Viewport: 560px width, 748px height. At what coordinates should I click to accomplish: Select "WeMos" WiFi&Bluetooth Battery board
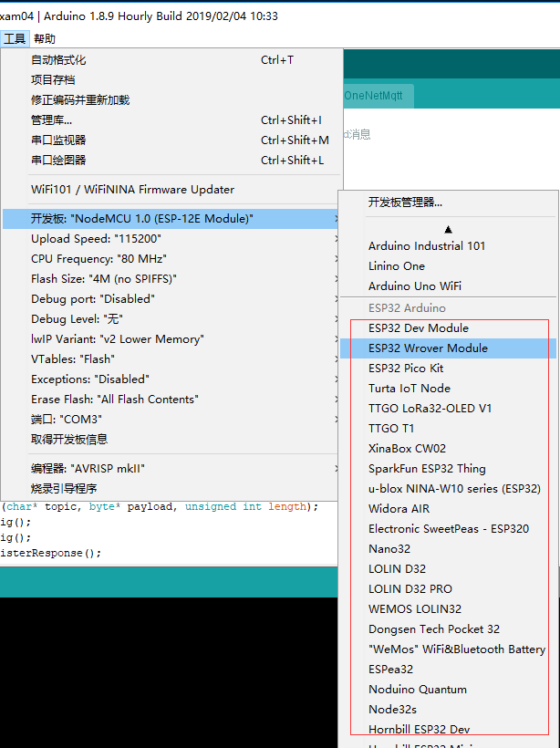(x=448, y=649)
